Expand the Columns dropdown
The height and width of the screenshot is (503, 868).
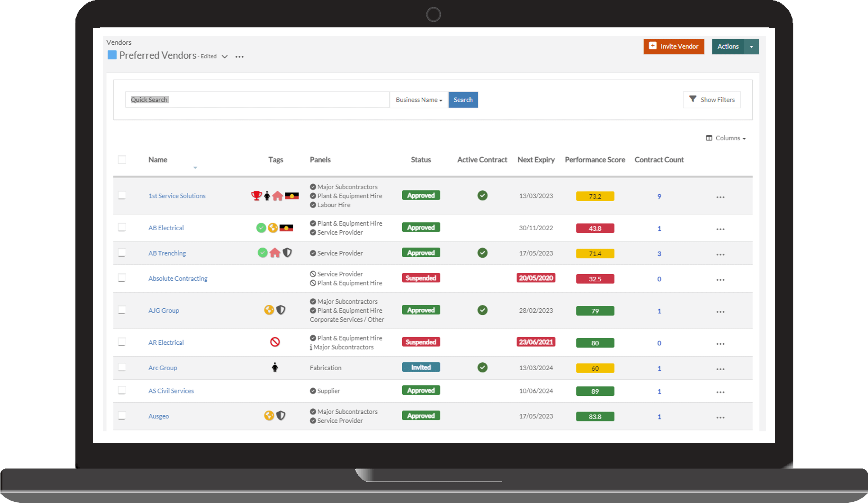726,138
